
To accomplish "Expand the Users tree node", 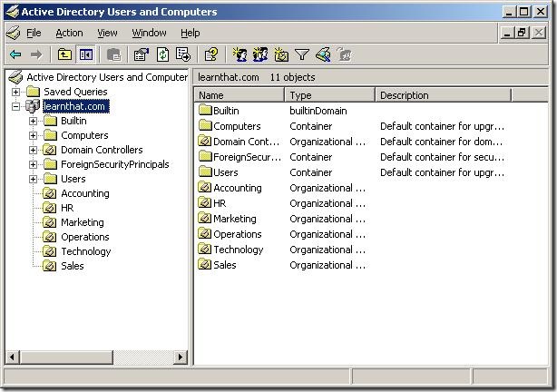I will point(33,179).
